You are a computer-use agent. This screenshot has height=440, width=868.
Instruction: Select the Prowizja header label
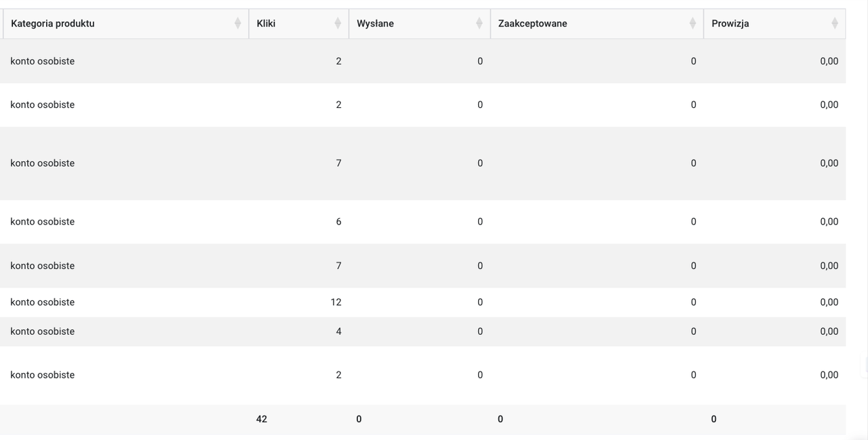click(730, 24)
